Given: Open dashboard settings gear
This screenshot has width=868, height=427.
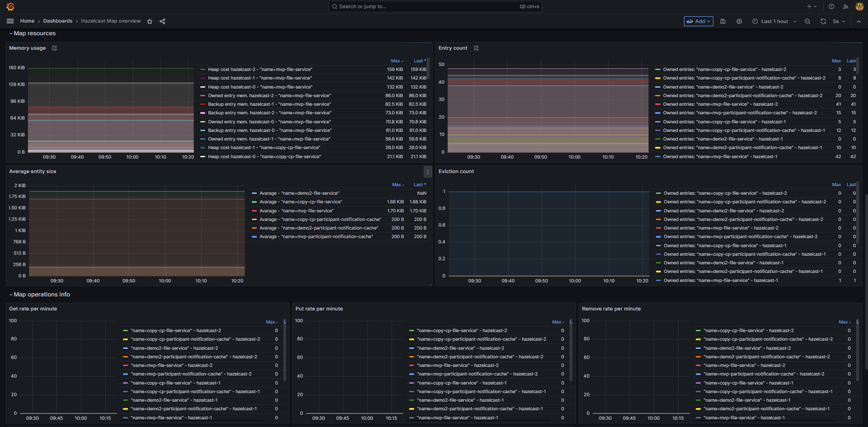Looking at the screenshot, I should (x=739, y=21).
